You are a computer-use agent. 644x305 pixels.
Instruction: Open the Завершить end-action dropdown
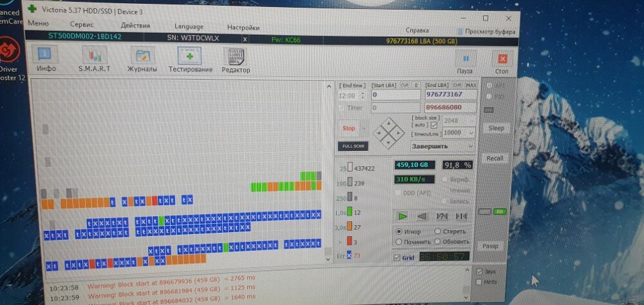471,146
